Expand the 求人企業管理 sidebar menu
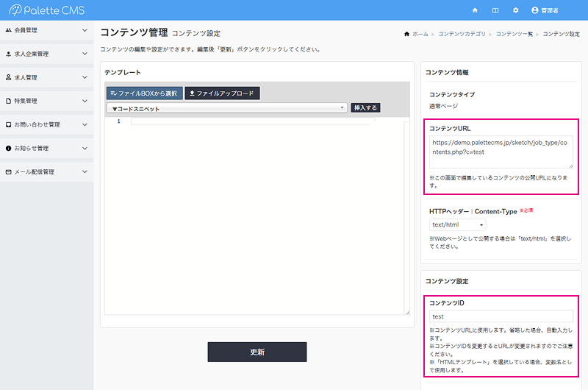 (x=46, y=54)
